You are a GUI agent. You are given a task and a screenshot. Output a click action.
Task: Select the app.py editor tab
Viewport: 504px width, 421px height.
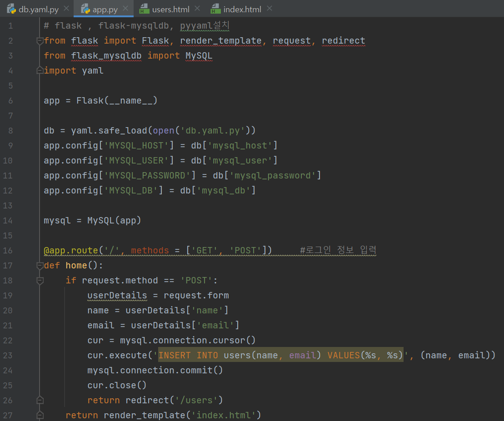[x=104, y=10]
